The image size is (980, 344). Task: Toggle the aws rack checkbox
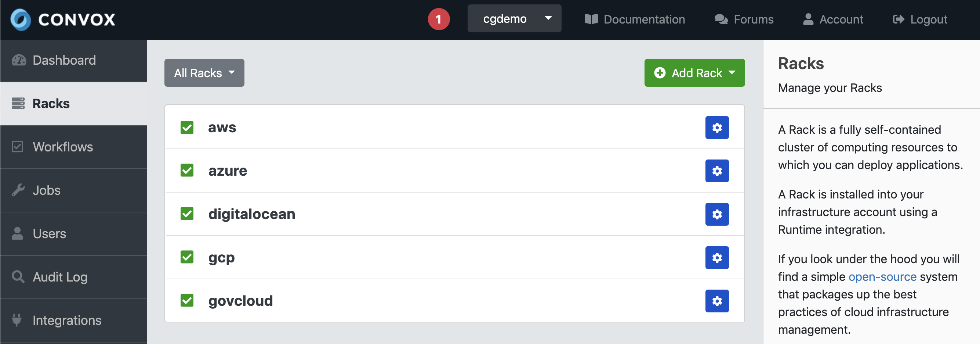click(x=187, y=128)
